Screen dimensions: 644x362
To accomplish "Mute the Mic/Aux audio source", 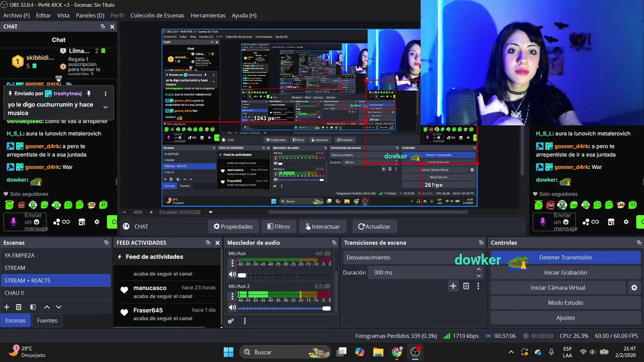I will click(x=232, y=275).
